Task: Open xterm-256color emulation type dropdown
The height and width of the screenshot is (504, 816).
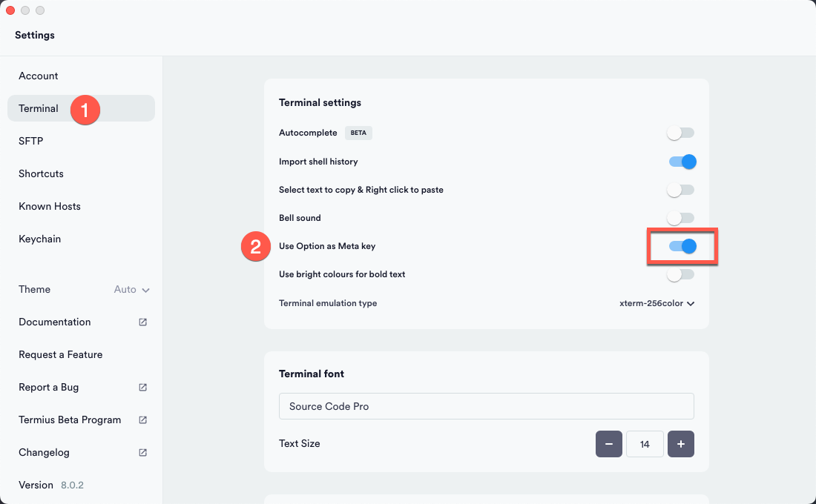Action: pyautogui.click(x=657, y=303)
